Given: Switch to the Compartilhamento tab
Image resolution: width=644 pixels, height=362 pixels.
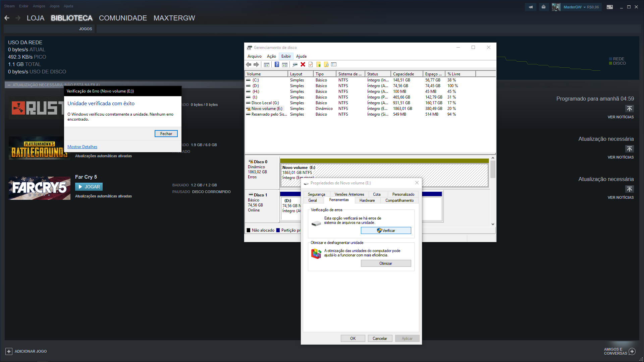Looking at the screenshot, I should pyautogui.click(x=399, y=200).
